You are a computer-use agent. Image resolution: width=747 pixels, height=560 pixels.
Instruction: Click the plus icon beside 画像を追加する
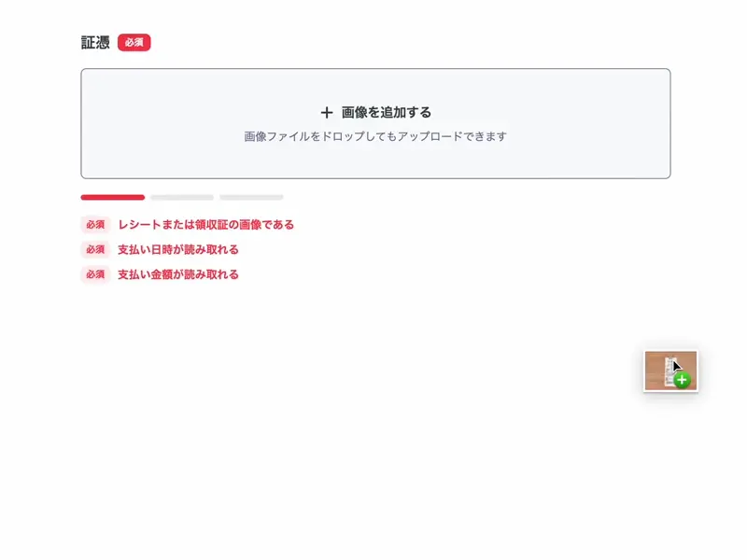(x=326, y=110)
